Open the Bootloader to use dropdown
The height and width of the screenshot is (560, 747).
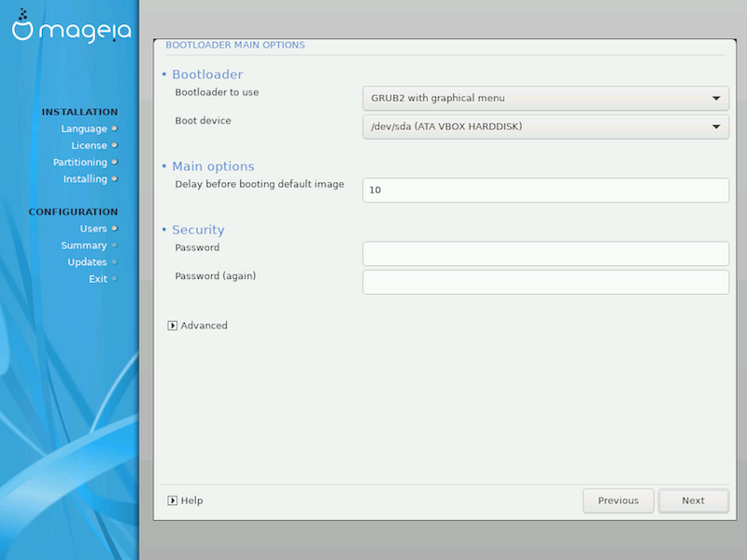coord(545,98)
